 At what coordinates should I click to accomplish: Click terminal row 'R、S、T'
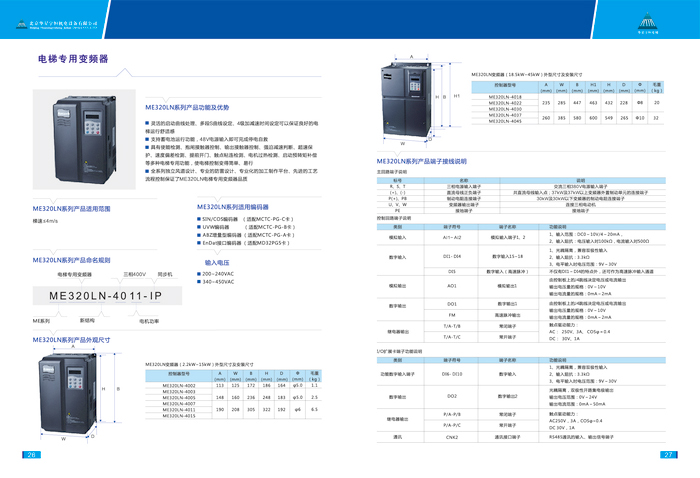[x=521, y=186]
